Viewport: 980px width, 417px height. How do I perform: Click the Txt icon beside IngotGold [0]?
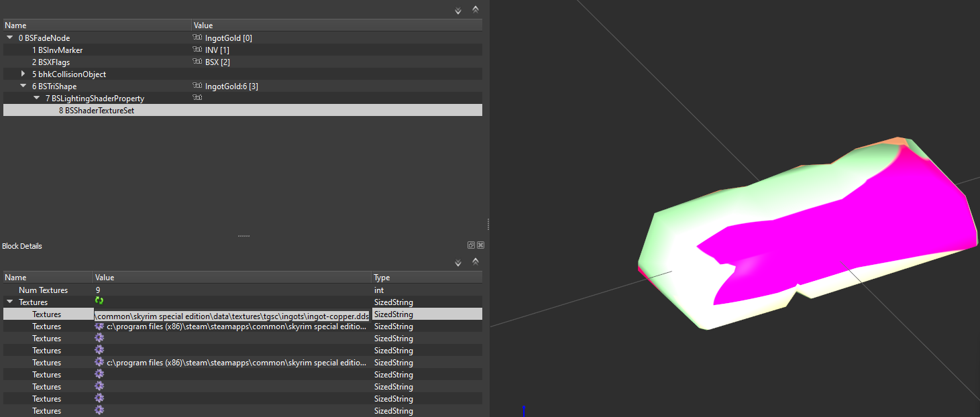tap(197, 38)
